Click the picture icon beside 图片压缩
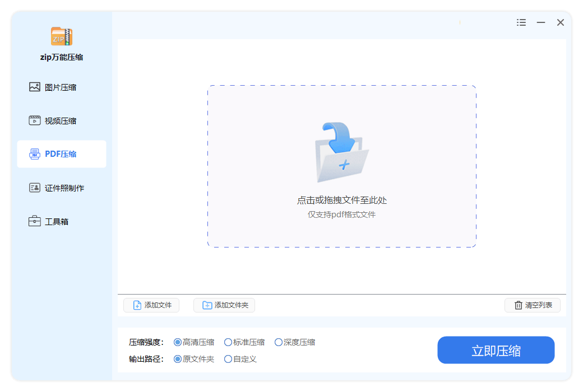 [35, 87]
